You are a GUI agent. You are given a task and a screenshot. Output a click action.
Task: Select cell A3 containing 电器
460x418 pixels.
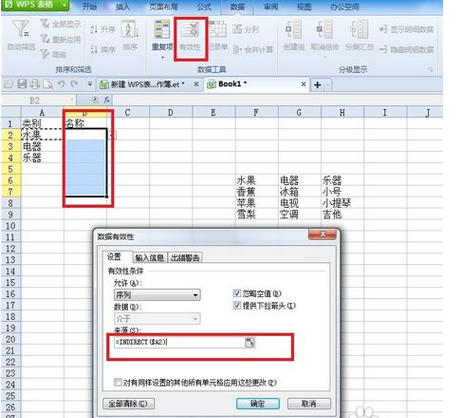42,146
